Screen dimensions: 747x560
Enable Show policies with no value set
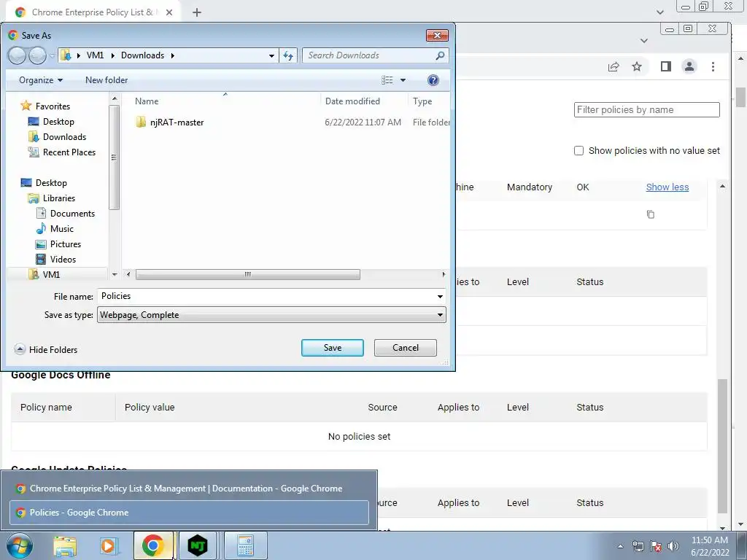pos(578,151)
